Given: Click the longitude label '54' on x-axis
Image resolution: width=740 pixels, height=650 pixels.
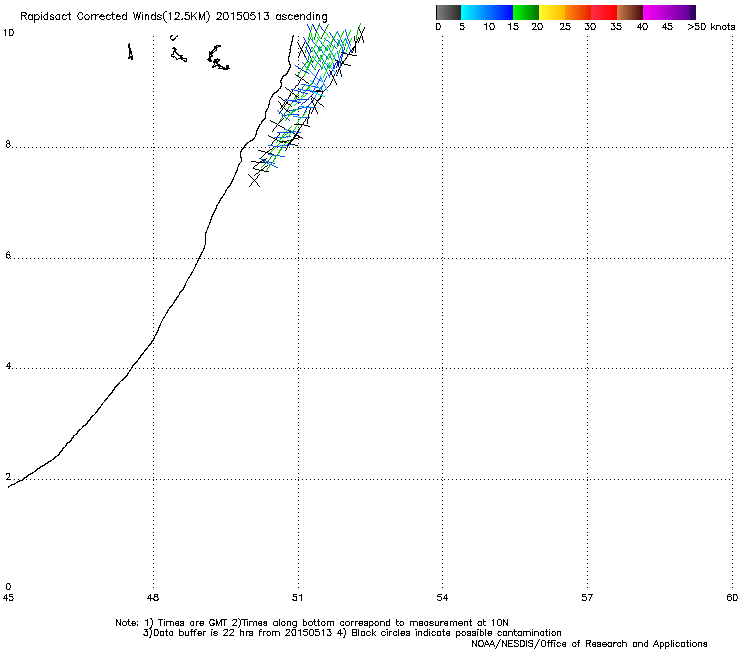Looking at the screenshot, I should tap(442, 598).
